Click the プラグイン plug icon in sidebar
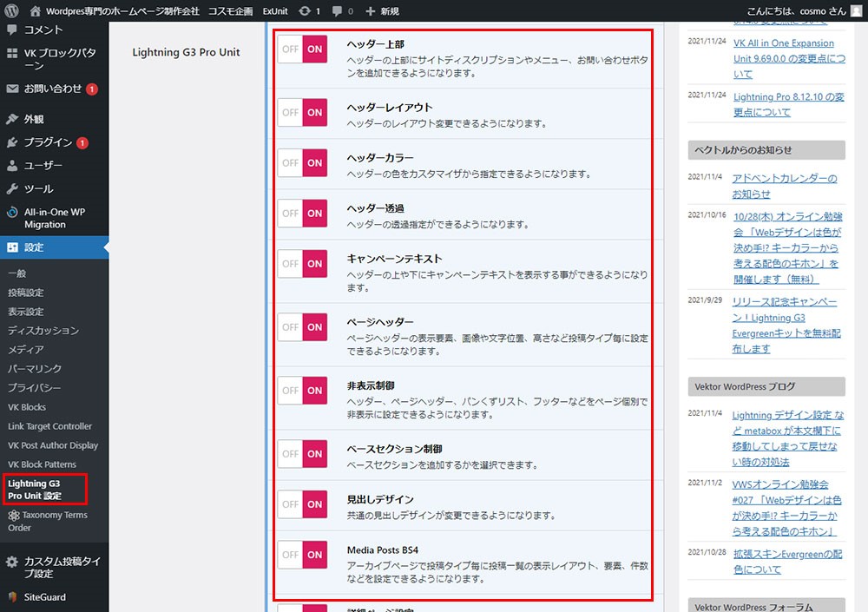 12,142
